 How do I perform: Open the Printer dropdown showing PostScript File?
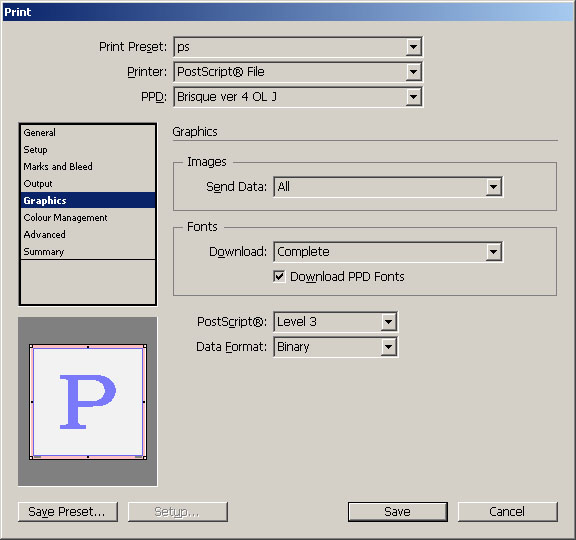pos(298,72)
